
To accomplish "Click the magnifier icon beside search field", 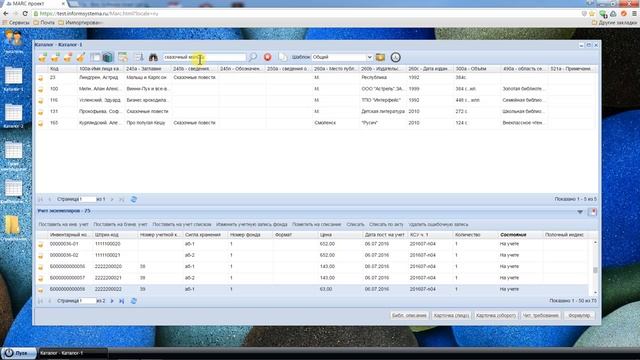I will (x=253, y=57).
